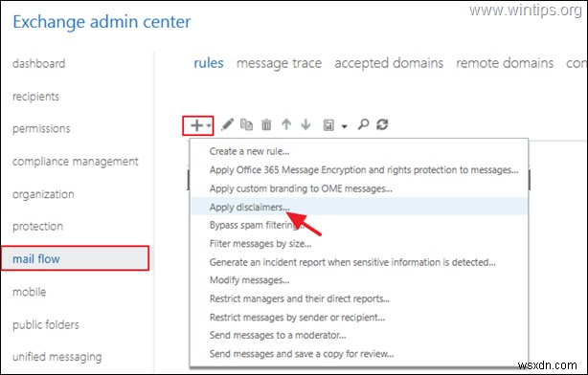Click the copy rule icon
The width and height of the screenshot is (588, 375).
246,124
